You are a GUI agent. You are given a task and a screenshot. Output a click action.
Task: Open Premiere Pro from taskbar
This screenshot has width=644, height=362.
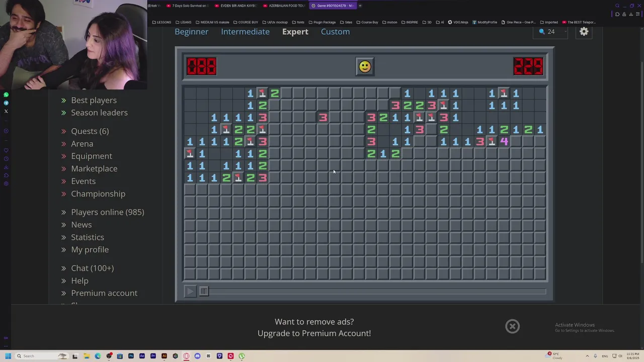[153, 356]
